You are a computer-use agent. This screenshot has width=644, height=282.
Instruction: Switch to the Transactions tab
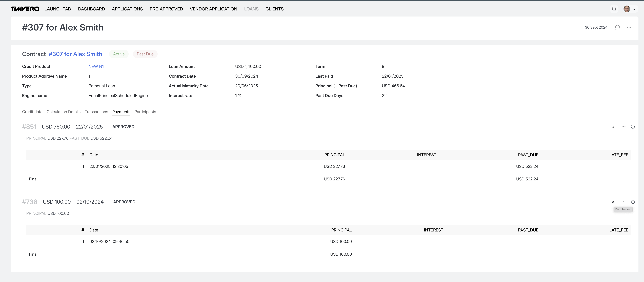[96, 112]
